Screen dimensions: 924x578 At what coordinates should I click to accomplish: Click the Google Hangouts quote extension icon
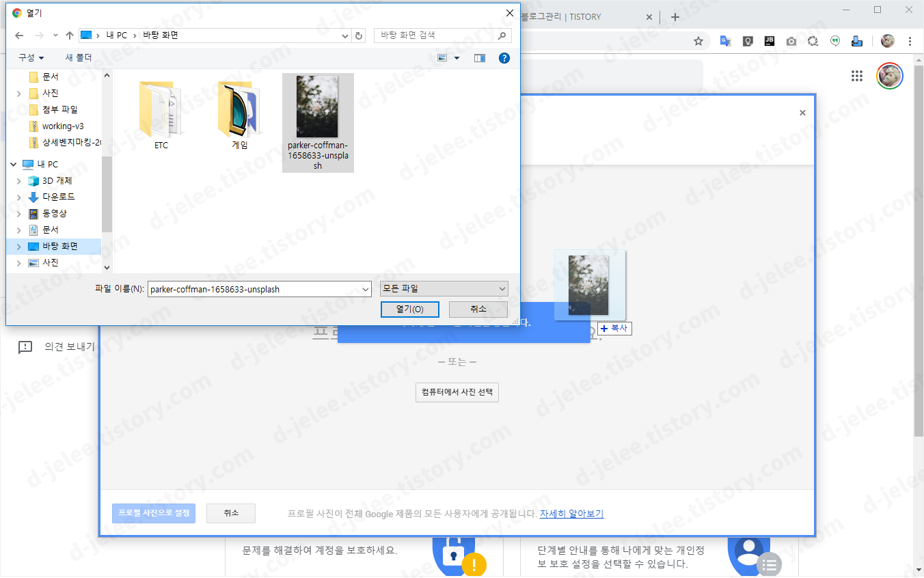[x=834, y=41]
